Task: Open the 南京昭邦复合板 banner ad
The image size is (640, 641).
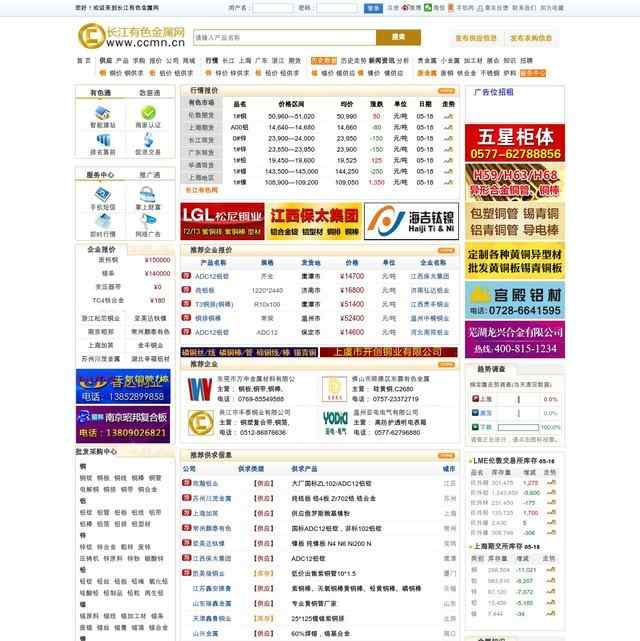Action: click(x=123, y=425)
